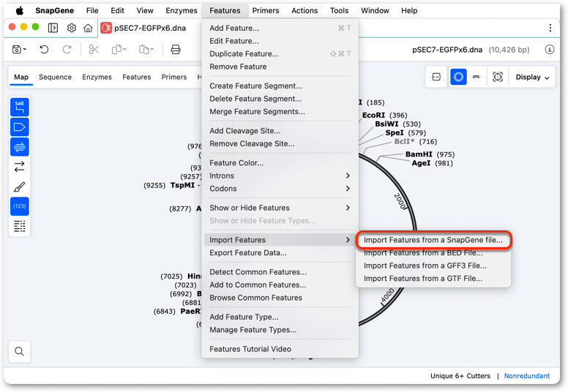Choose Import Features from a GTF File...
568x392 pixels.
pyautogui.click(x=433, y=279)
